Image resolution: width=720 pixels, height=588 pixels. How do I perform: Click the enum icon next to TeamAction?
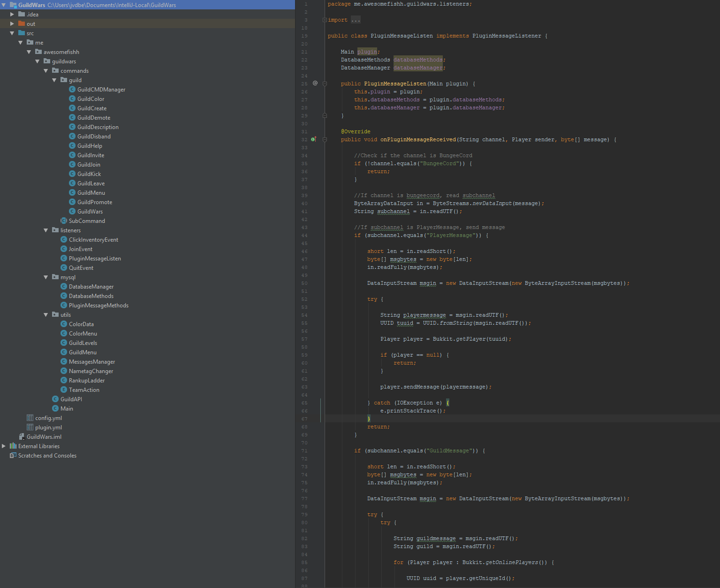pos(64,389)
